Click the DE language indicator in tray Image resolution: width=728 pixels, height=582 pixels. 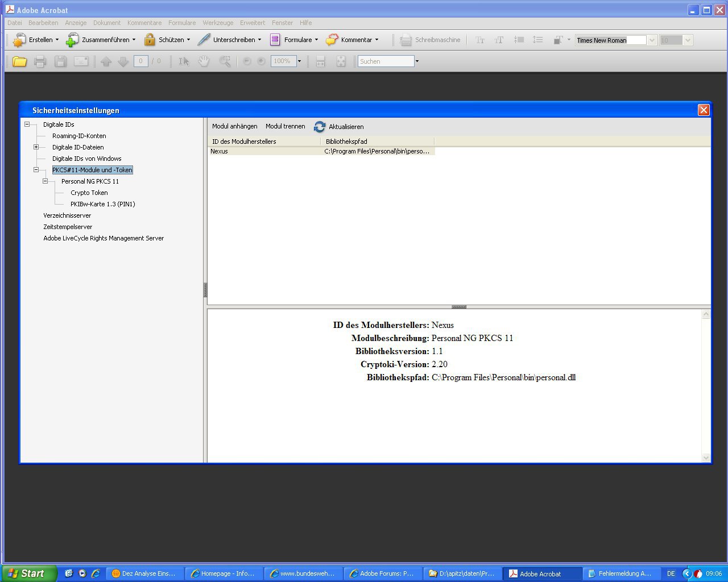[671, 573]
